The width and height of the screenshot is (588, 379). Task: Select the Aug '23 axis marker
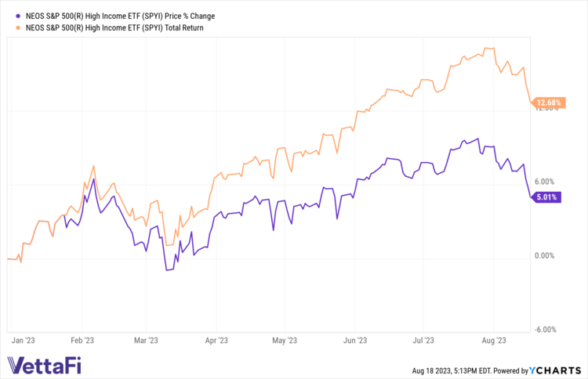pyautogui.click(x=494, y=341)
